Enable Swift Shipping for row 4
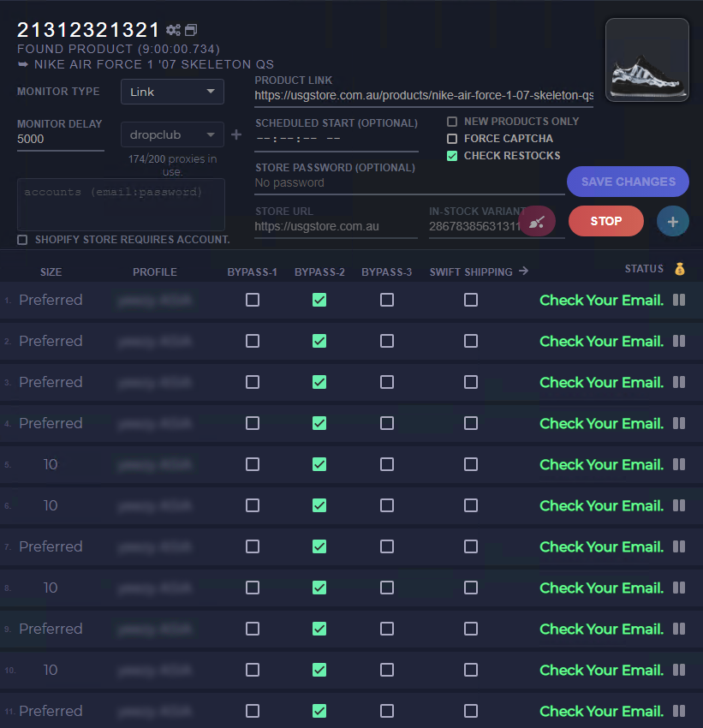703x728 pixels. tap(471, 423)
